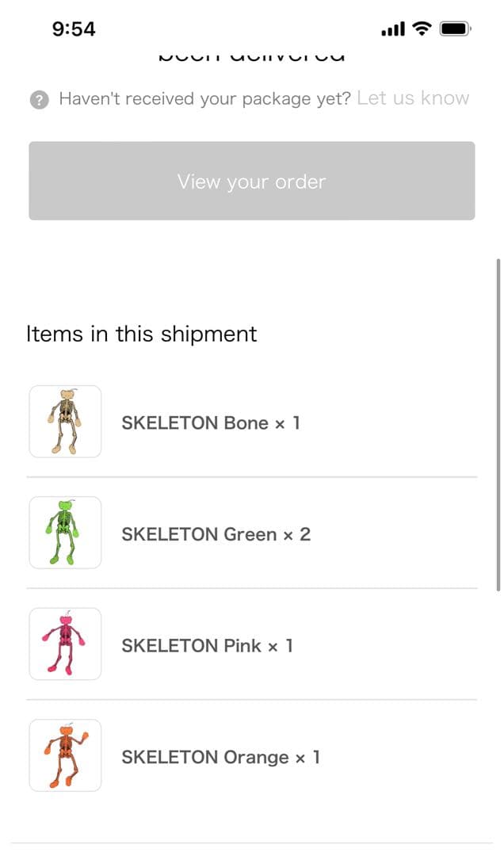Screen dimensions: 504x856
Task: Click the vertical scrollbar indicator
Action: point(498,424)
